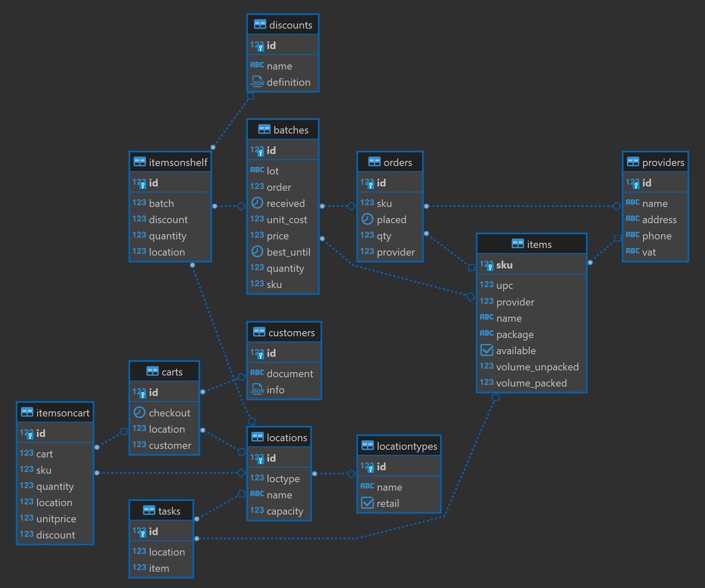Select the unit_cost column in batches
Viewport: 705px width, 588px height.
283,219
